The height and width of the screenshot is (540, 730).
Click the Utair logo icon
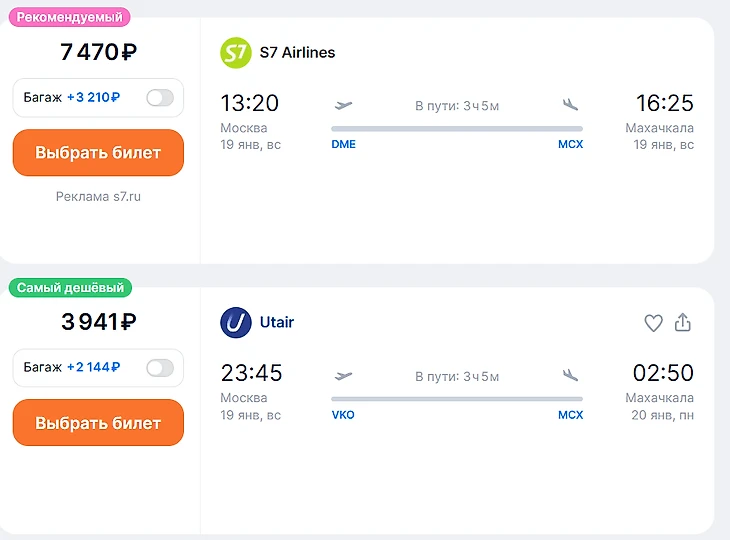pos(236,323)
